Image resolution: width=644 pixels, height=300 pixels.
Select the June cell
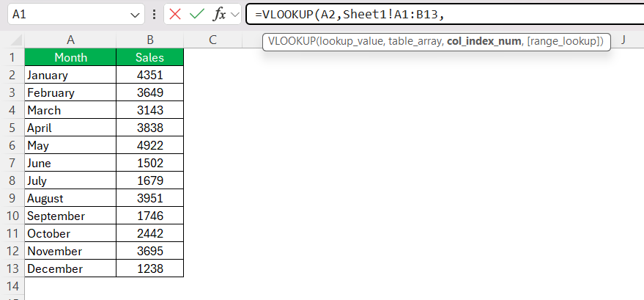[70, 163]
